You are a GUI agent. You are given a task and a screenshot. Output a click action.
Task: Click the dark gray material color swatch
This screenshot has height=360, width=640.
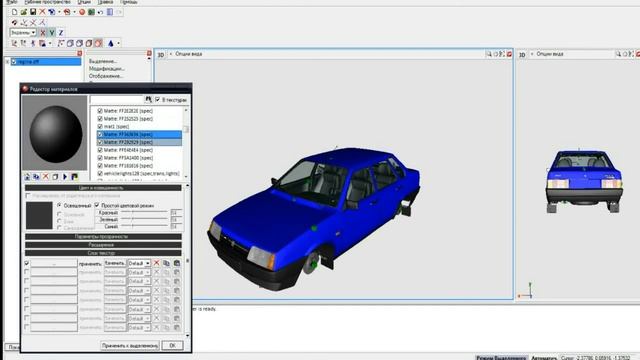[39, 215]
